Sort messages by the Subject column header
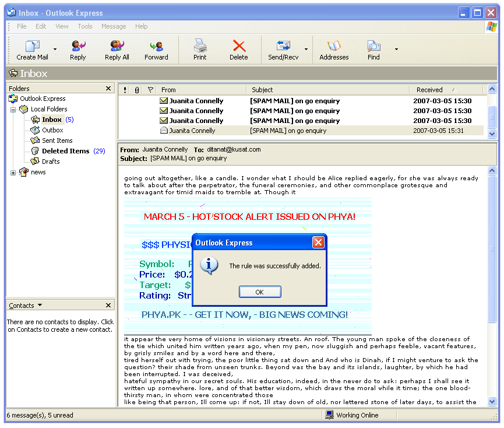This screenshot has height=428, width=504. (x=328, y=90)
